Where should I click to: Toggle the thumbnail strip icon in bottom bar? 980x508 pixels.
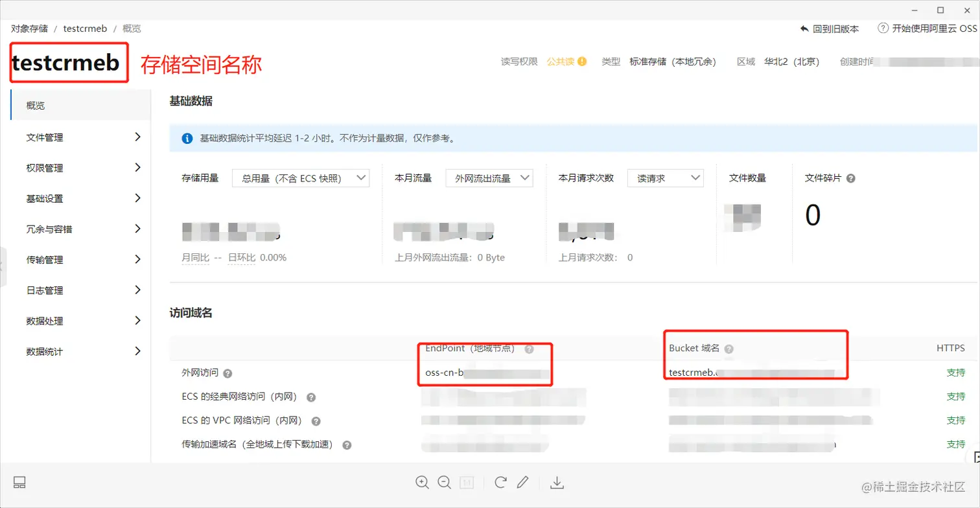(x=19, y=482)
